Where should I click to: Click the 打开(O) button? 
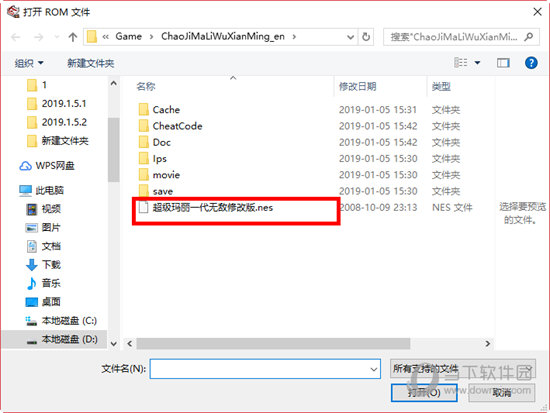tap(424, 392)
